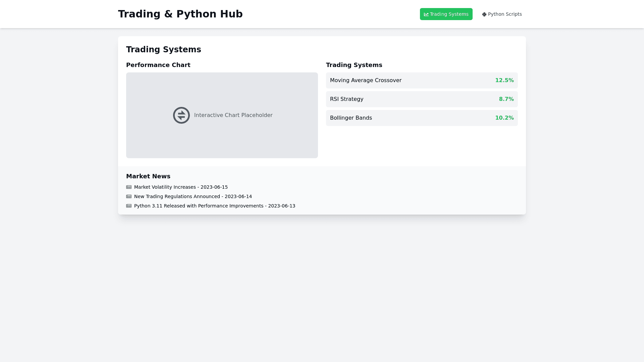This screenshot has height=362, width=644.
Task: Click newspaper icon beside Python 3.11 news
Action: [129, 206]
